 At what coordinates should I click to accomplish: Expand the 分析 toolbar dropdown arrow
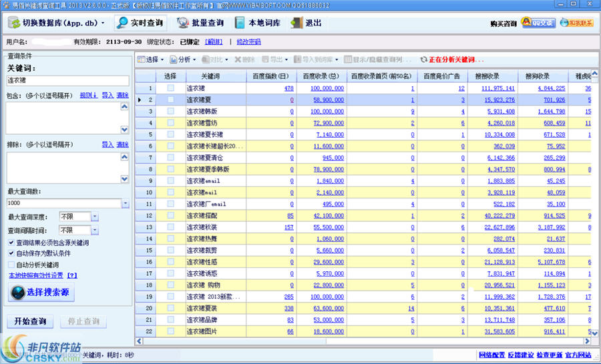(x=194, y=59)
